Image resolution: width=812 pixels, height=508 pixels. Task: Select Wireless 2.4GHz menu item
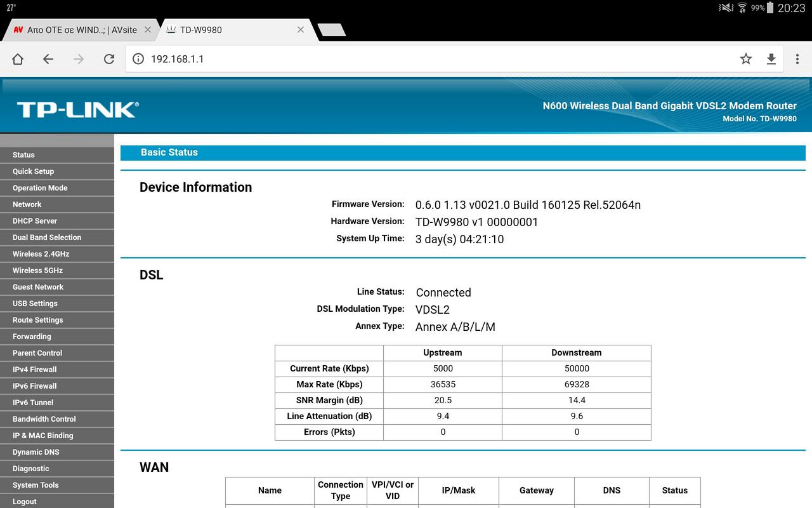tap(41, 254)
